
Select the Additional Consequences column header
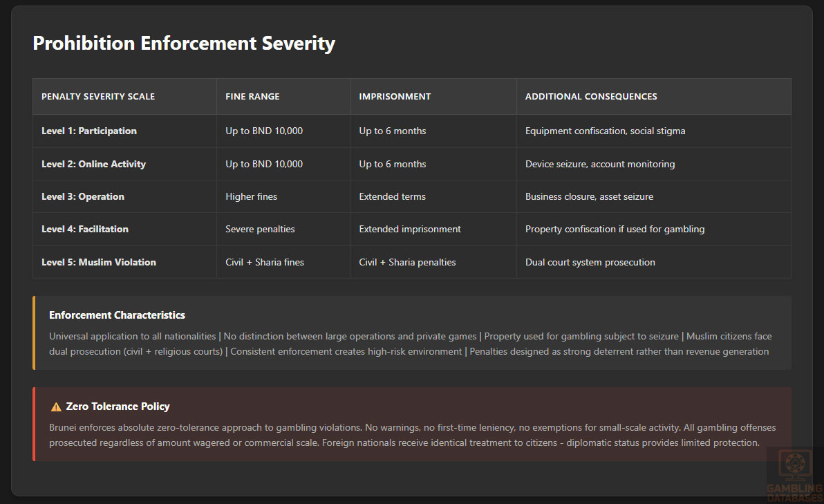click(590, 97)
